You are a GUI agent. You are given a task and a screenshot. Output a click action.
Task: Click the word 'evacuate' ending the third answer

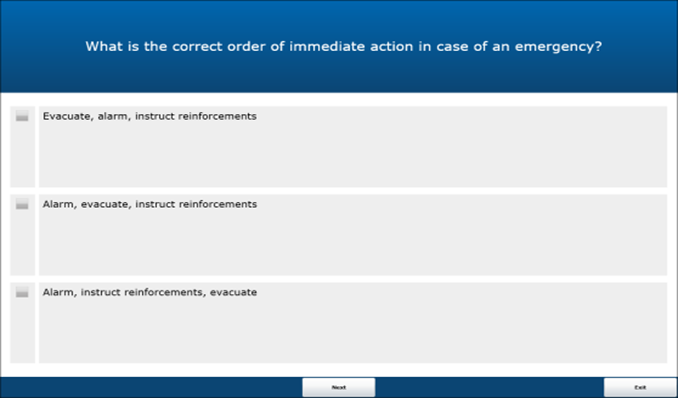tap(233, 292)
